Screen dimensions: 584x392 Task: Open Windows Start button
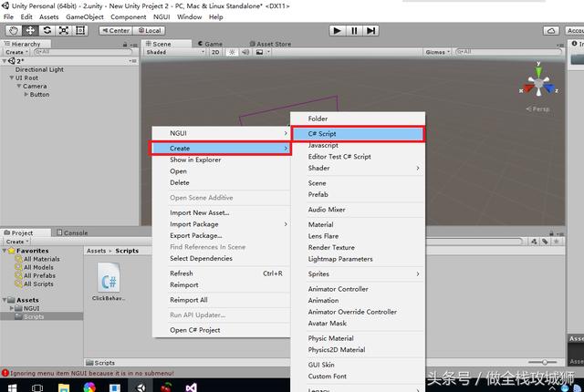click(x=12, y=388)
